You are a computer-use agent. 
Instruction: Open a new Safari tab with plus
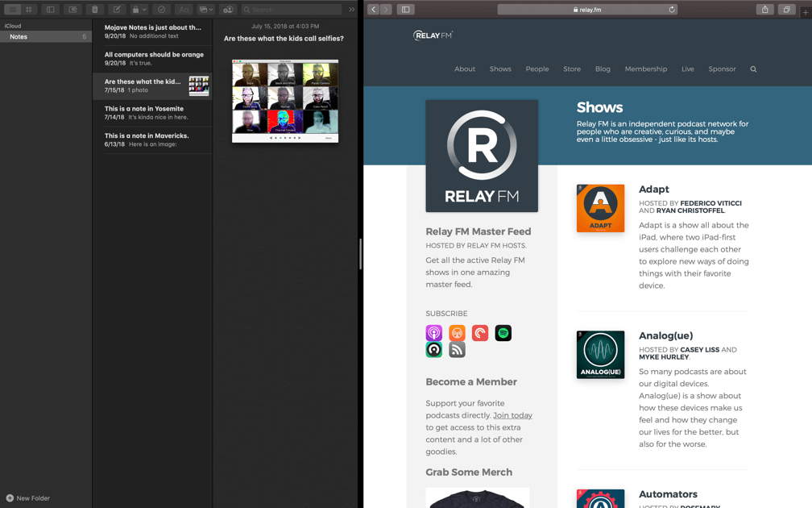click(806, 13)
